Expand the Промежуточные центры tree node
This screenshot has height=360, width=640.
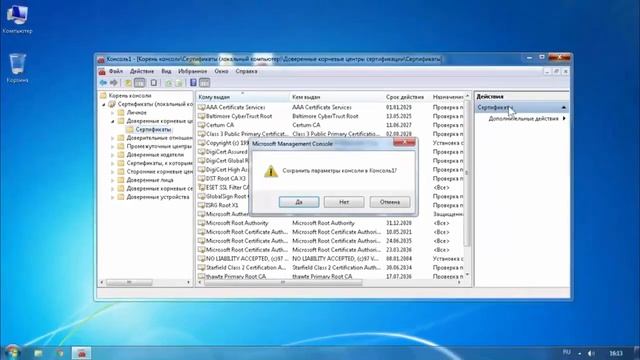113,147
